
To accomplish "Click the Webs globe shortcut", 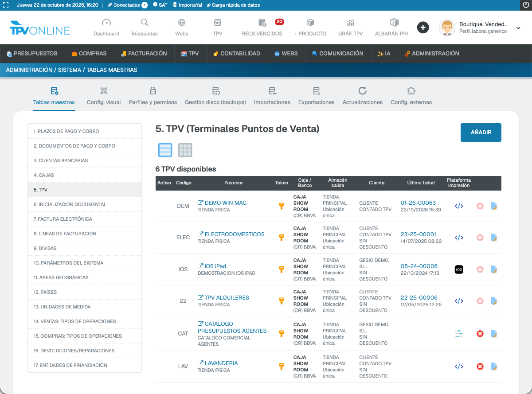I will coord(182,27).
